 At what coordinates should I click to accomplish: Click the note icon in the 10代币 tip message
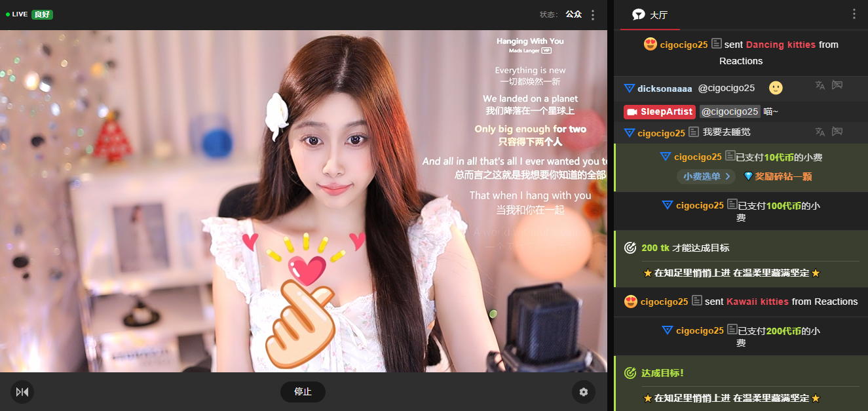(x=730, y=156)
